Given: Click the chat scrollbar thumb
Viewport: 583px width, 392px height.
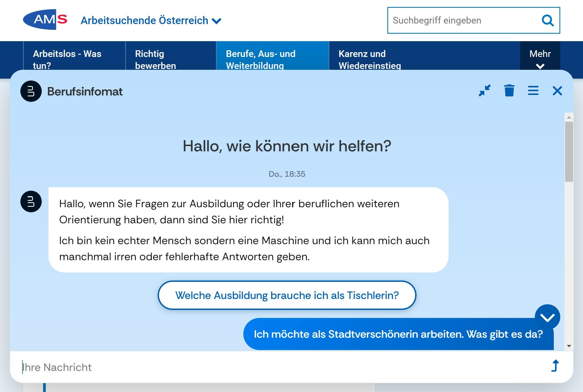Looking at the screenshot, I should (x=569, y=152).
